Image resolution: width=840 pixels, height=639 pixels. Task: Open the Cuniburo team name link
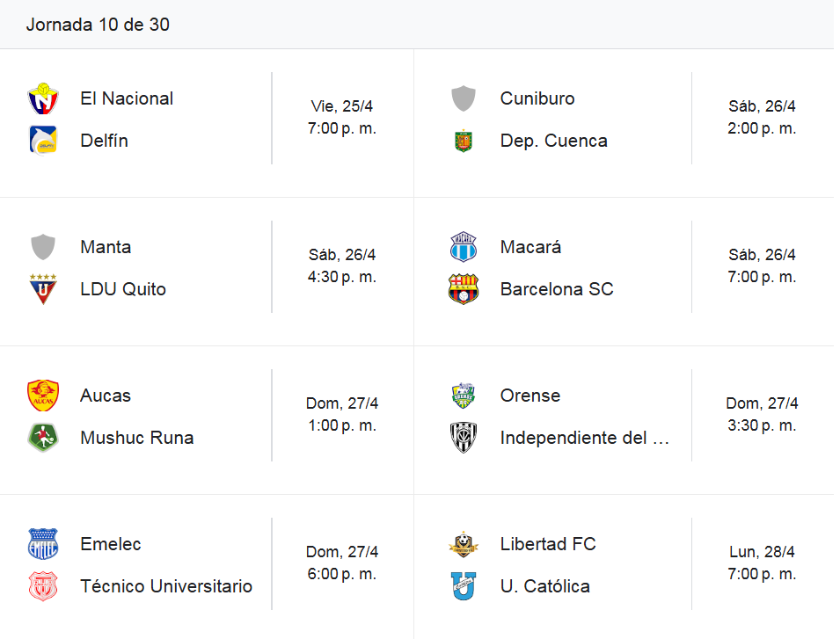(x=537, y=98)
